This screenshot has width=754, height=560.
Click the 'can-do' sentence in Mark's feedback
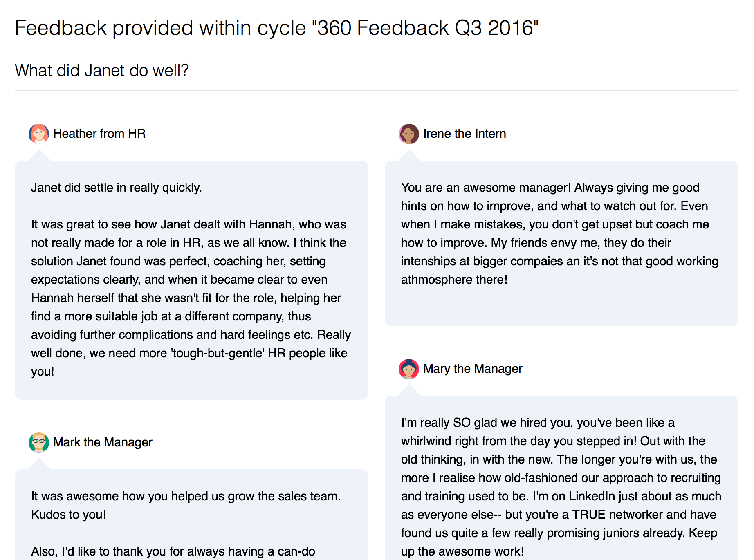point(173,551)
